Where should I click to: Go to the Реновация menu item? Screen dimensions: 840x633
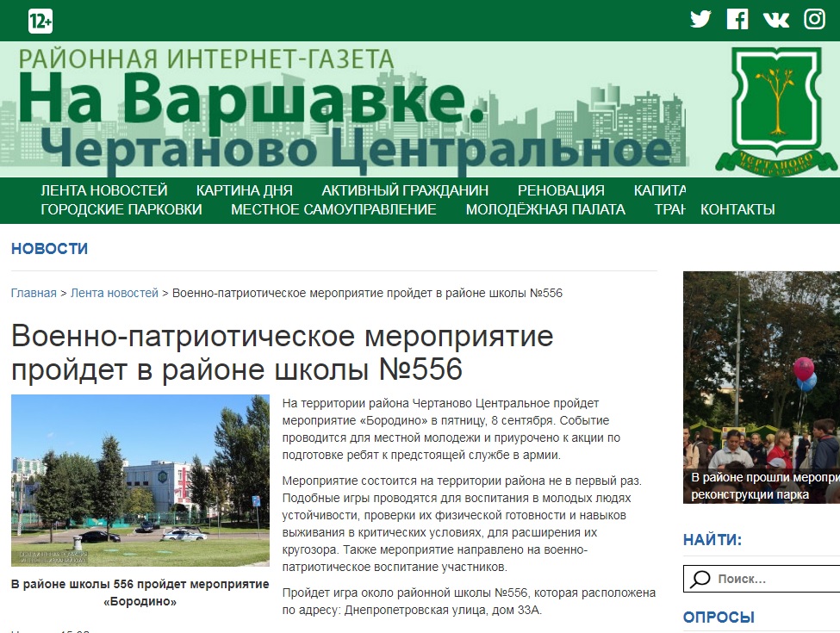click(x=561, y=190)
